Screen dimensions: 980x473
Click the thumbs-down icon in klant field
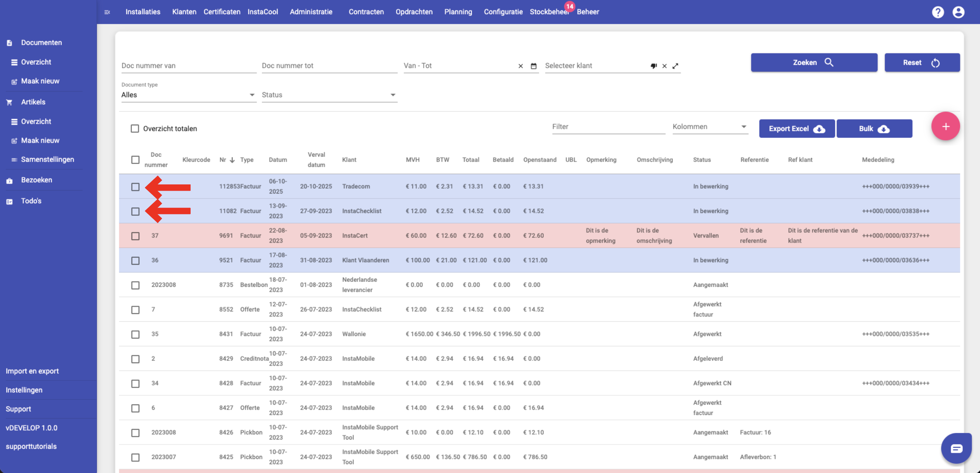coord(654,66)
